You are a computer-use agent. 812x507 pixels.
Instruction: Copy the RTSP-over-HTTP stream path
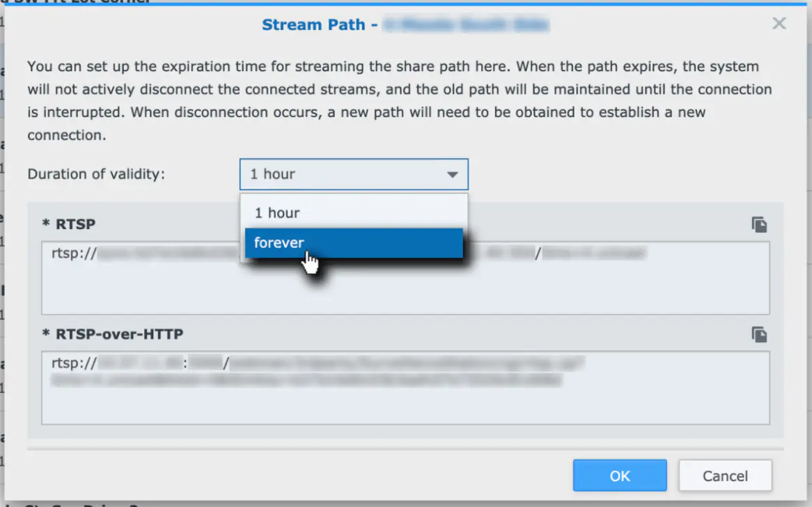click(x=759, y=334)
